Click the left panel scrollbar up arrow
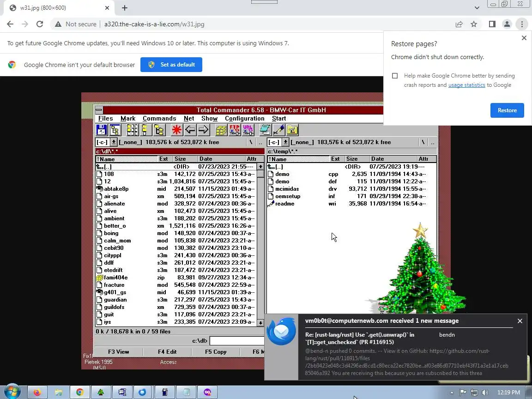Image resolution: width=532 pixels, height=399 pixels. (x=260, y=167)
